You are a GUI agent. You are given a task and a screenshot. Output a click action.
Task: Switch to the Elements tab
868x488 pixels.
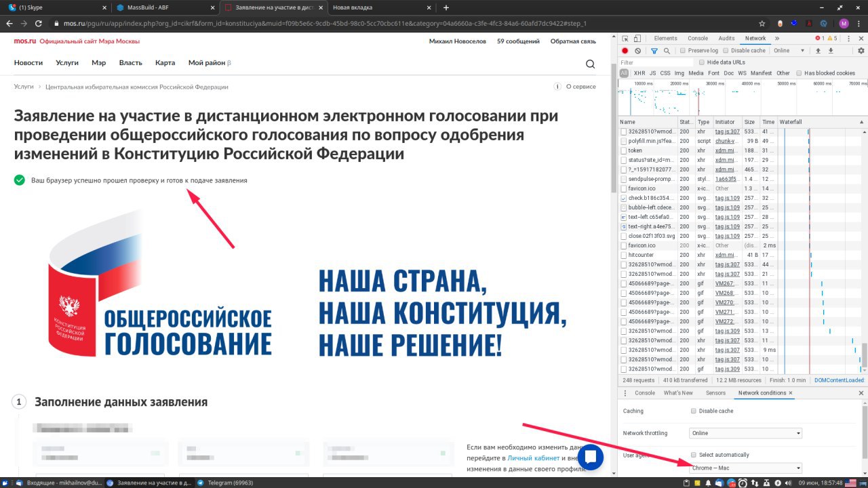665,39
